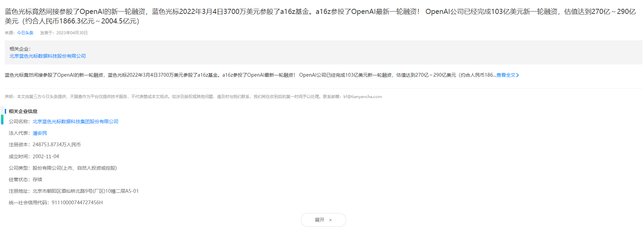The width and height of the screenshot is (644, 227).
Task: Open company name 北京蓝色光标数据科技集团股份有限公司 link
Action: point(75,121)
